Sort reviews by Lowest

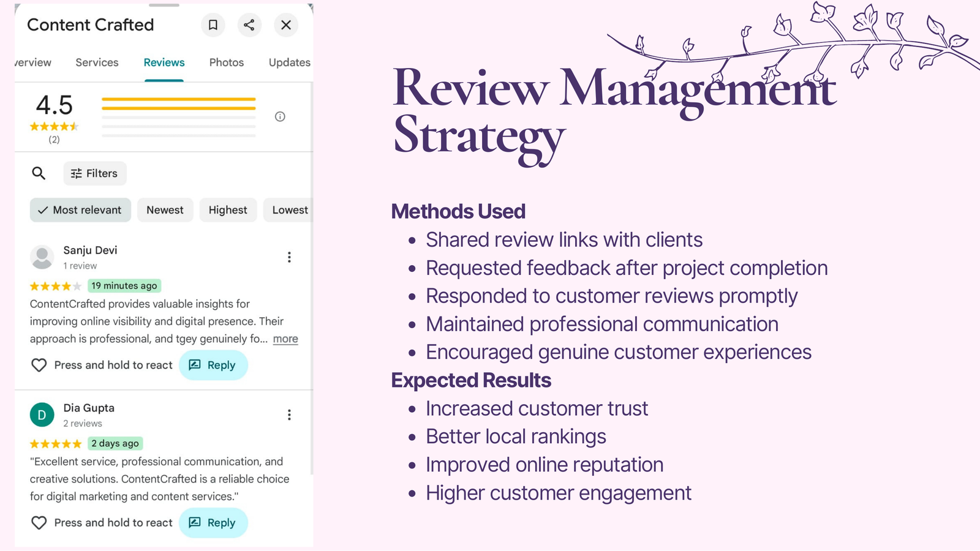(x=288, y=210)
